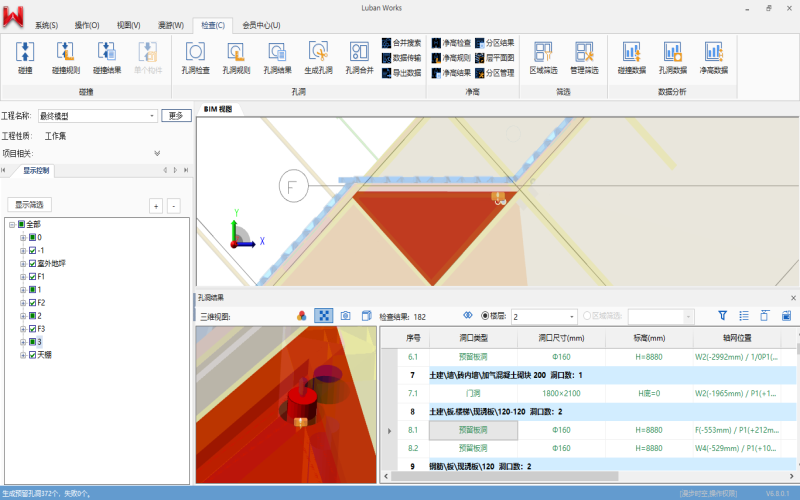Screen dimensions: 800x500
Task: Click the 显示筛选 button
Action: pos(29,205)
